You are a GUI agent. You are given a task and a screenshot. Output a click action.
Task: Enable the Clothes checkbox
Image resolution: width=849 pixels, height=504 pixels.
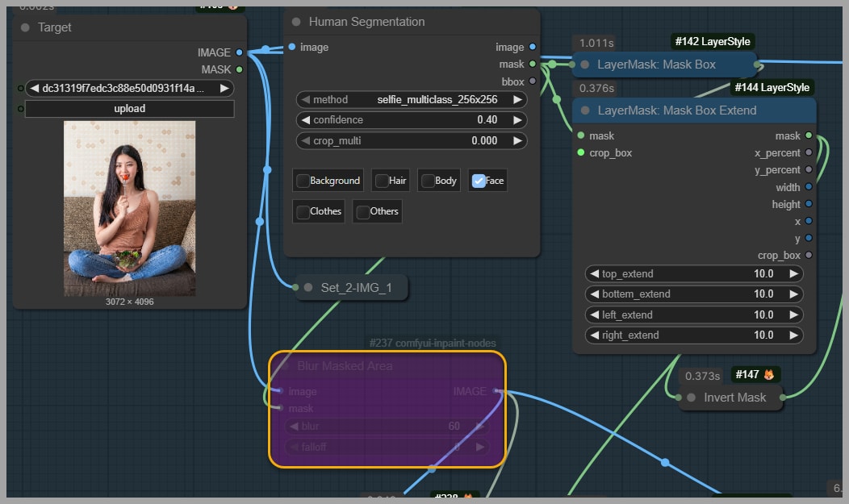coord(303,211)
